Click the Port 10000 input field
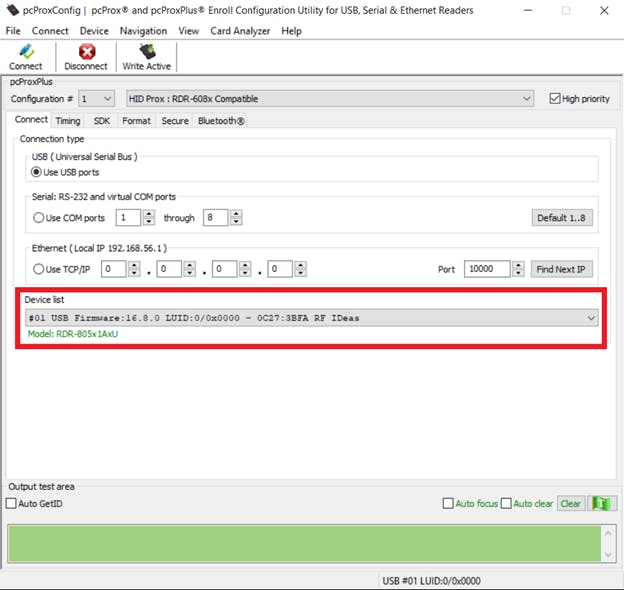The height and width of the screenshot is (590, 624). [487, 269]
